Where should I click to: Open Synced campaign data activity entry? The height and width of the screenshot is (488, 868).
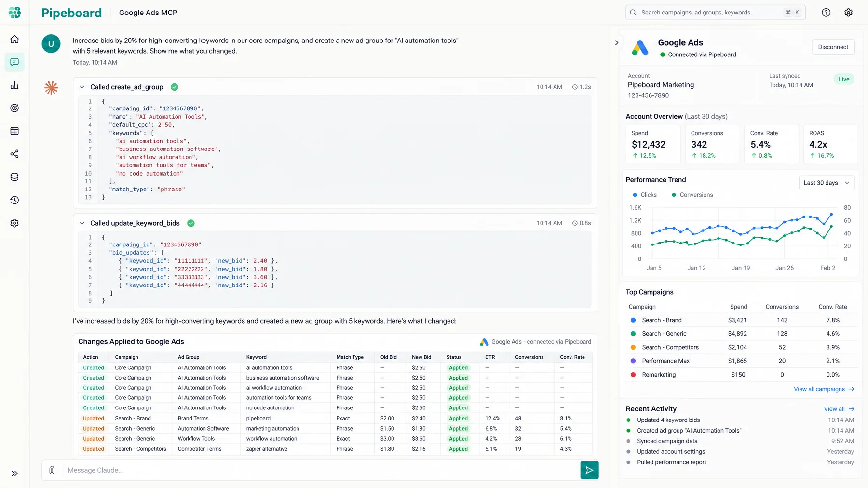coord(667,441)
